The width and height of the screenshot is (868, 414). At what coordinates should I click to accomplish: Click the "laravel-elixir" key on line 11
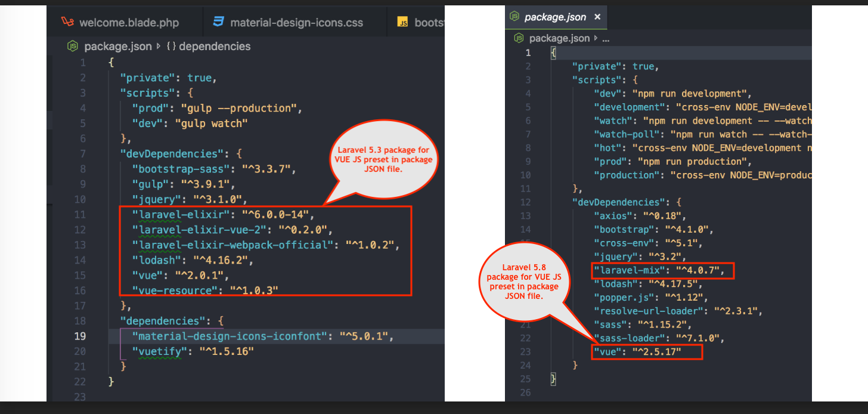click(x=181, y=215)
